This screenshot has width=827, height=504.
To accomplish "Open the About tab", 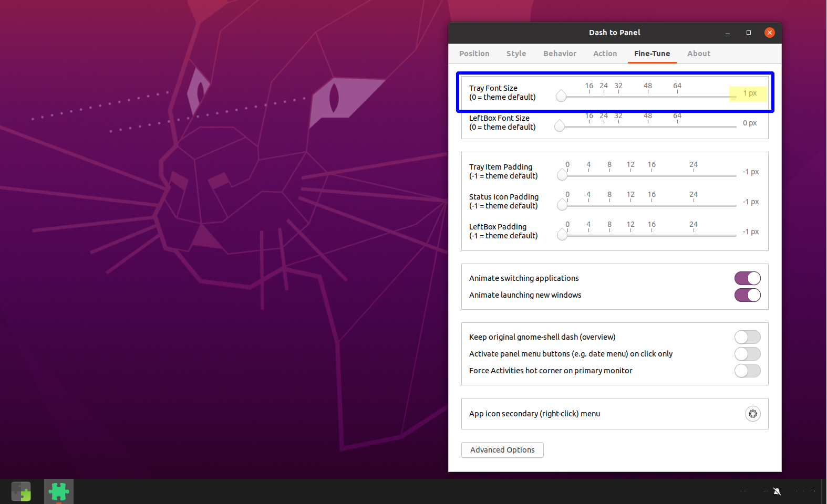I will pyautogui.click(x=699, y=54).
